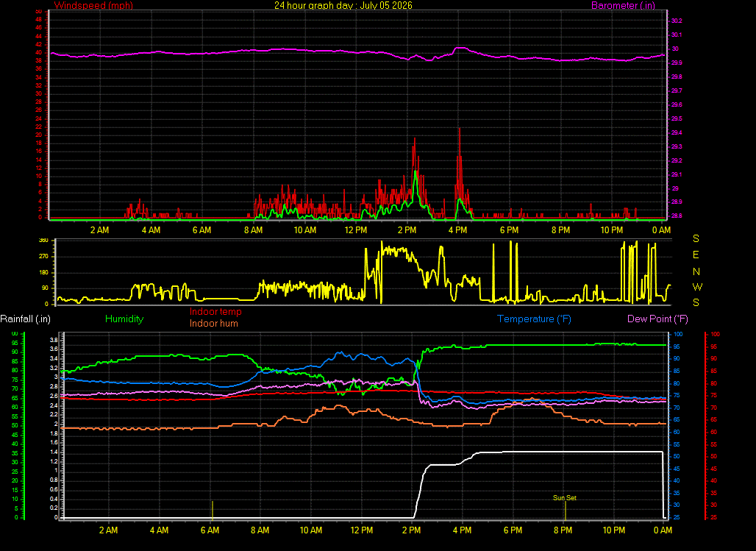Viewport: 756px width, 551px height.
Task: Click the Dew Point (°F) legend label
Action: 657,319
